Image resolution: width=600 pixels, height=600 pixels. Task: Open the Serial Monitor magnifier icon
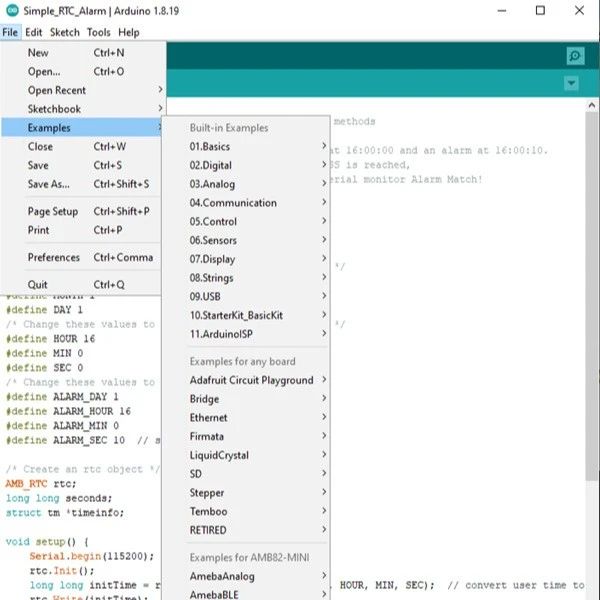click(575, 56)
